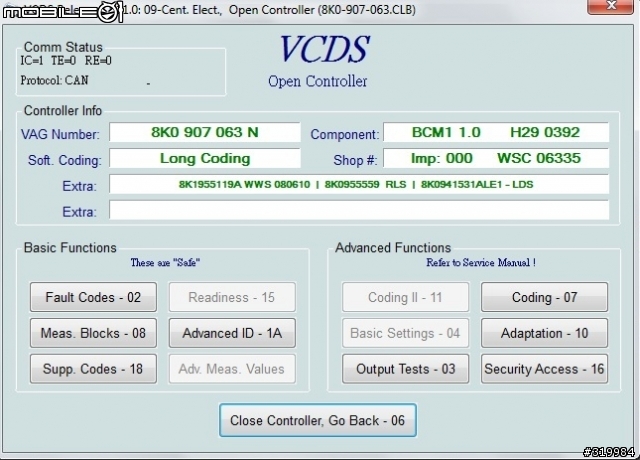This screenshot has width=640, height=460.
Task: Click the Shop #: label
Action: [x=355, y=160]
